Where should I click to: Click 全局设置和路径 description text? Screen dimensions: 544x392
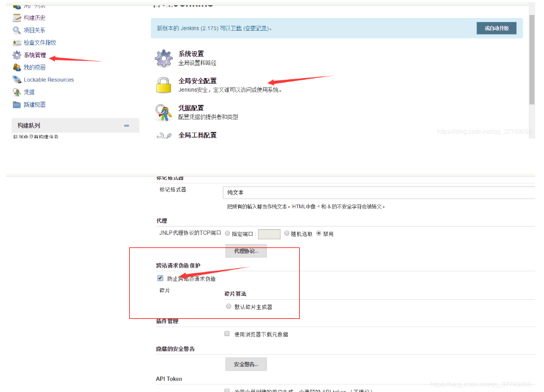pyautogui.click(x=197, y=63)
